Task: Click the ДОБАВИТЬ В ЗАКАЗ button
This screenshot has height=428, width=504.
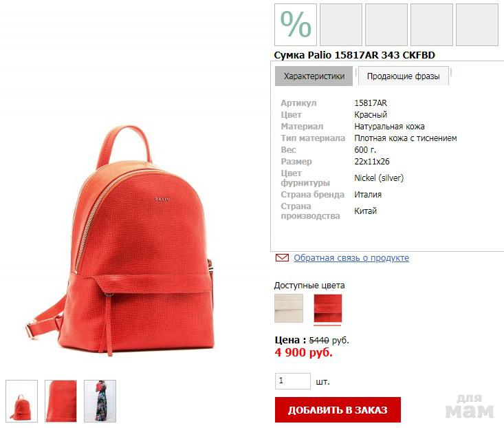Action: pyautogui.click(x=338, y=409)
